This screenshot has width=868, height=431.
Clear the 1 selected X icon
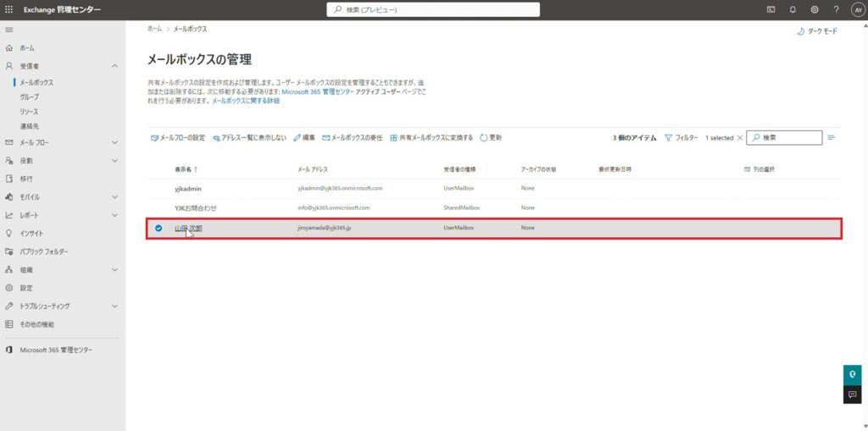(739, 138)
